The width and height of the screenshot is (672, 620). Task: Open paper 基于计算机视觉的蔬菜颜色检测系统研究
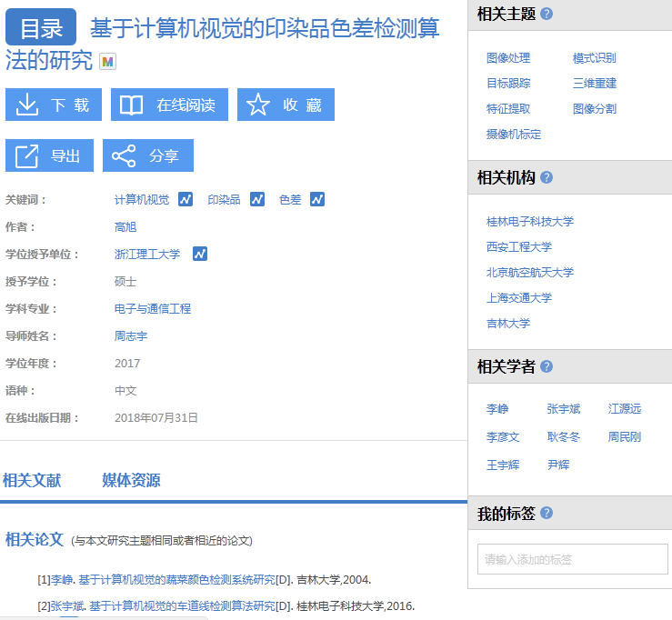pyautogui.click(x=176, y=580)
